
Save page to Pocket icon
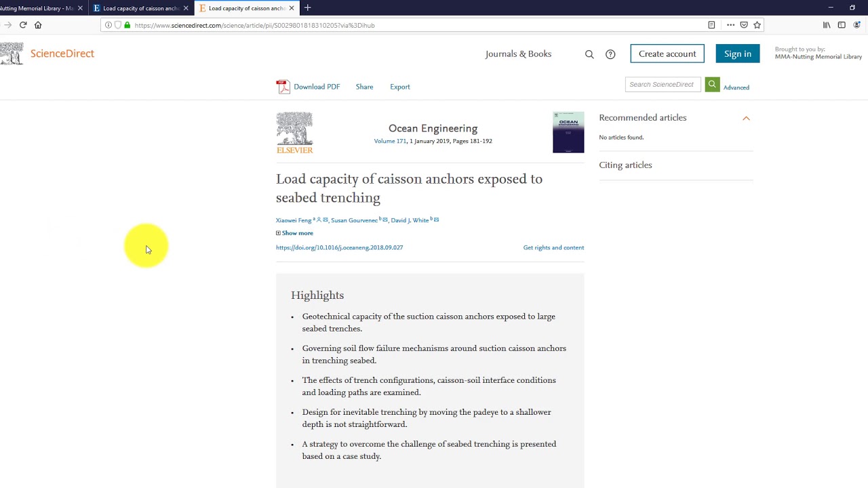point(744,25)
